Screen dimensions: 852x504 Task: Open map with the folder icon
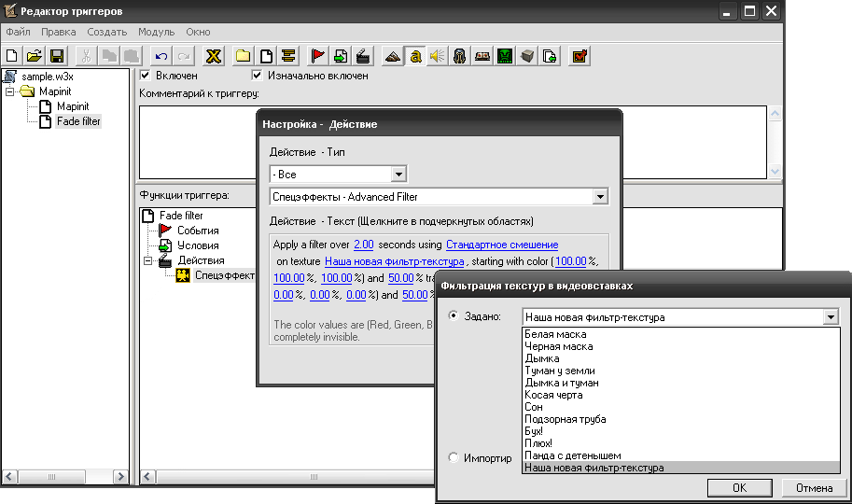pyautogui.click(x=35, y=56)
